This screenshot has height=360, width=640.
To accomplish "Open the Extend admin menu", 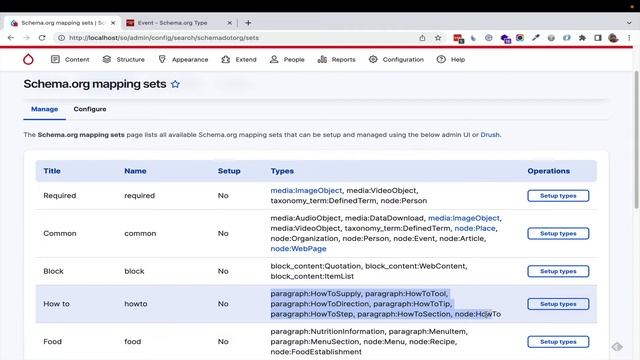I will [x=239, y=60].
